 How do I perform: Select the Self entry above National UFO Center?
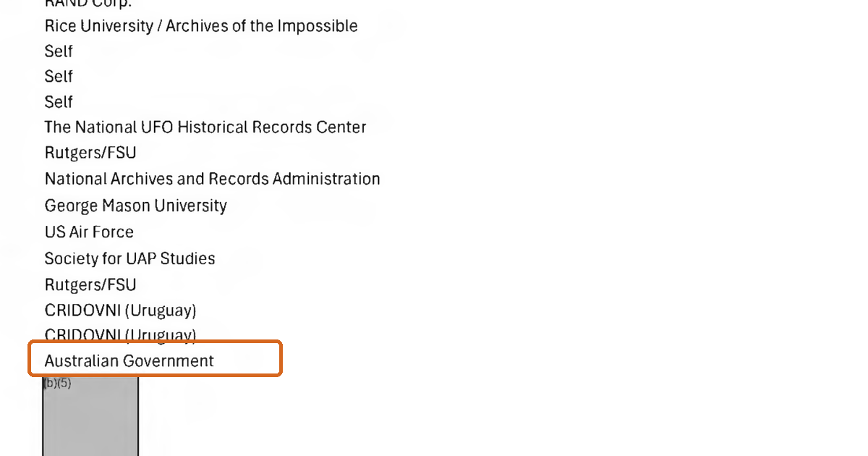[59, 102]
